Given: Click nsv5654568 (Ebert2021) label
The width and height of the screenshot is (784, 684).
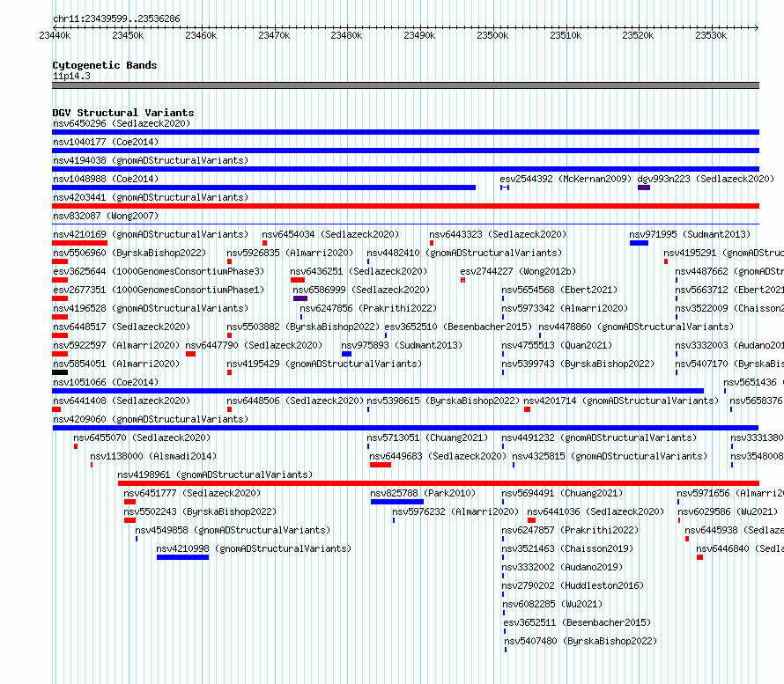Looking at the screenshot, I should [x=559, y=290].
